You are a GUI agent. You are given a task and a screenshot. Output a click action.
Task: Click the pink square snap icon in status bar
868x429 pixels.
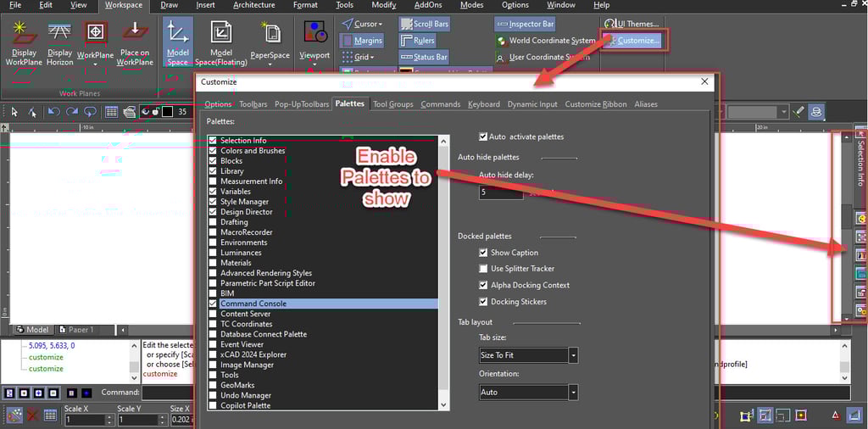coord(800,415)
